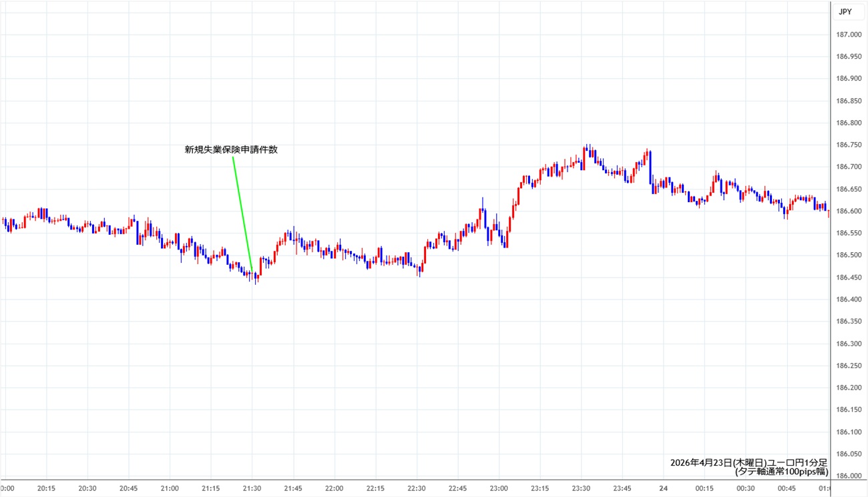Click the 186.250 price axis label
This screenshot has width=868, height=497.
pos(849,366)
